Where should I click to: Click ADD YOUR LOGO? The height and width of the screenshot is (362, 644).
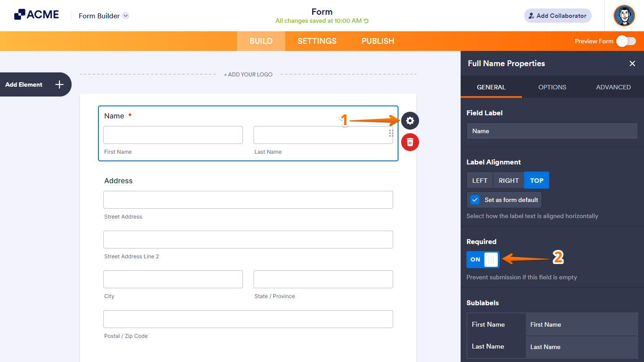click(248, 74)
